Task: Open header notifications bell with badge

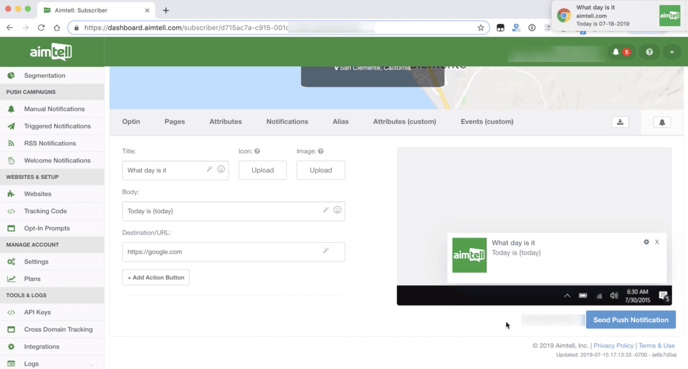Action: 621,52
